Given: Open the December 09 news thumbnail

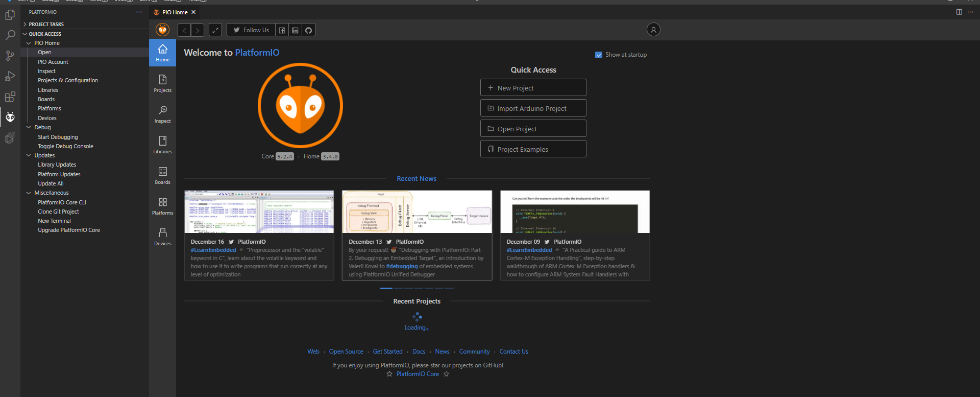Looking at the screenshot, I should 575,212.
